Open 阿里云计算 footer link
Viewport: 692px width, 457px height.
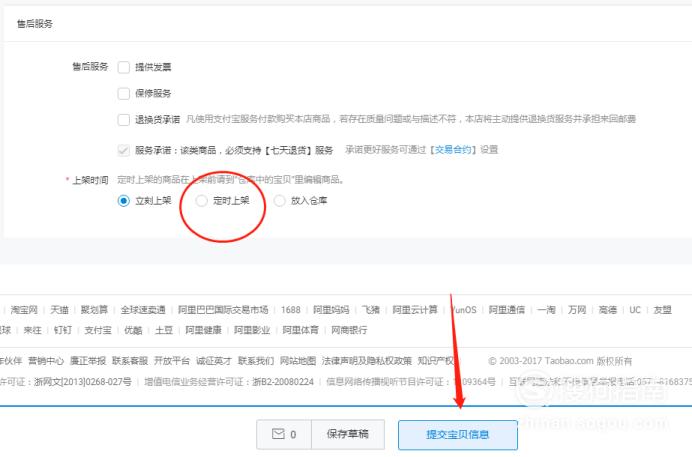[415, 310]
